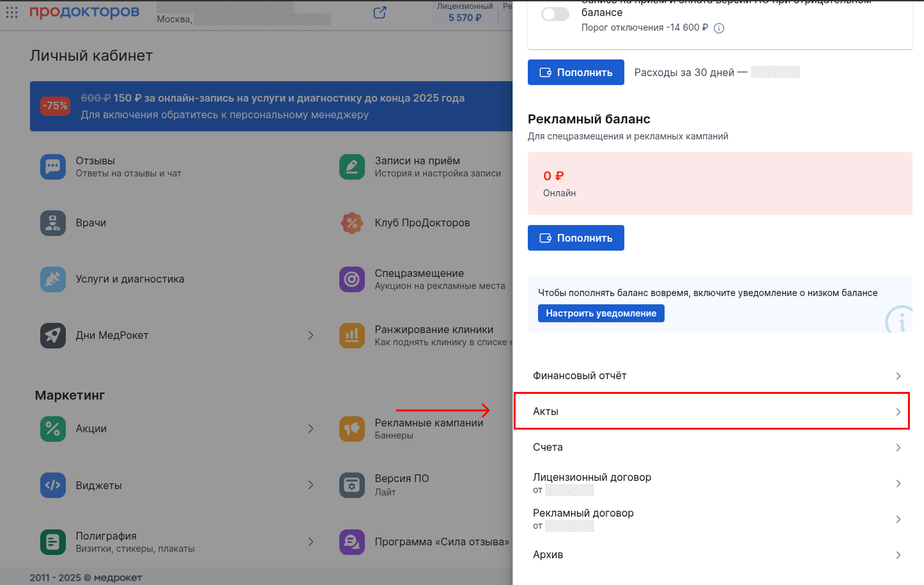924x585 pixels.
Task: Click the Дни МедРокет rocket icon
Action: (x=53, y=336)
